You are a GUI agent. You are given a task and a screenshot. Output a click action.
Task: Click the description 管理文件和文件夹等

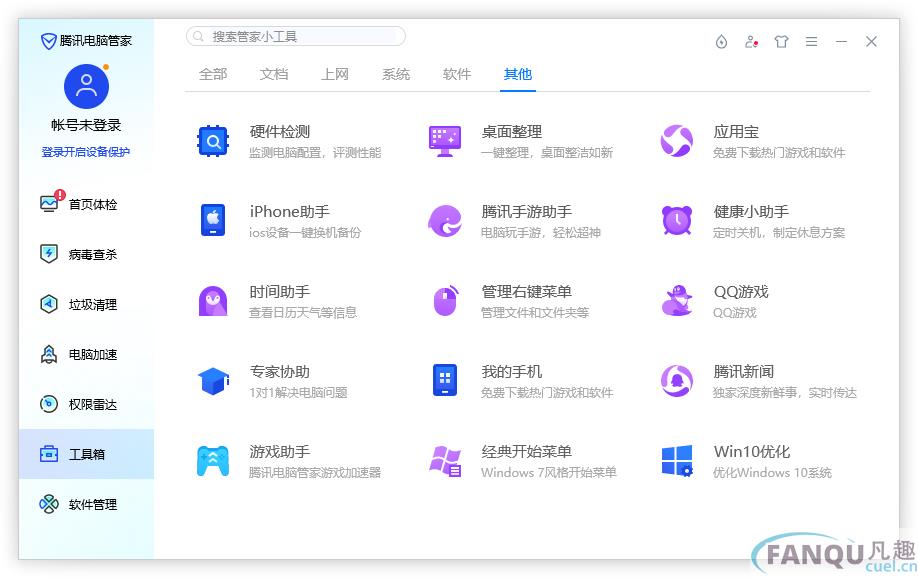535,313
